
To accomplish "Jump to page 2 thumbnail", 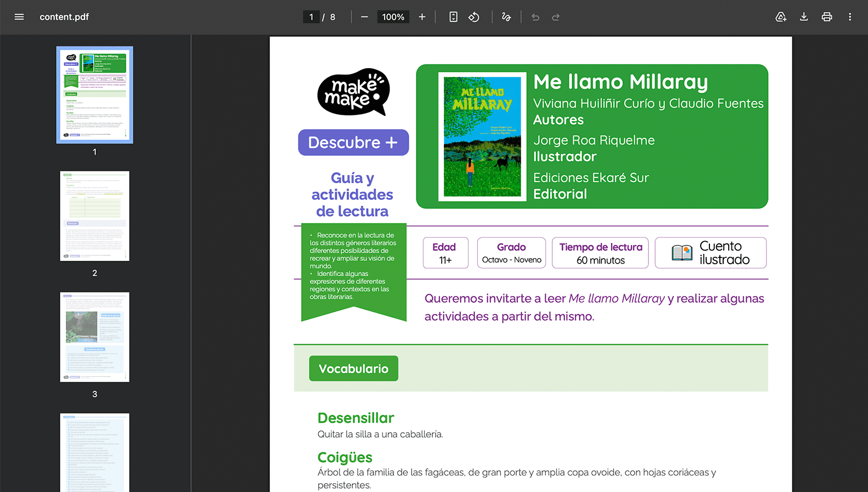I will (x=95, y=216).
